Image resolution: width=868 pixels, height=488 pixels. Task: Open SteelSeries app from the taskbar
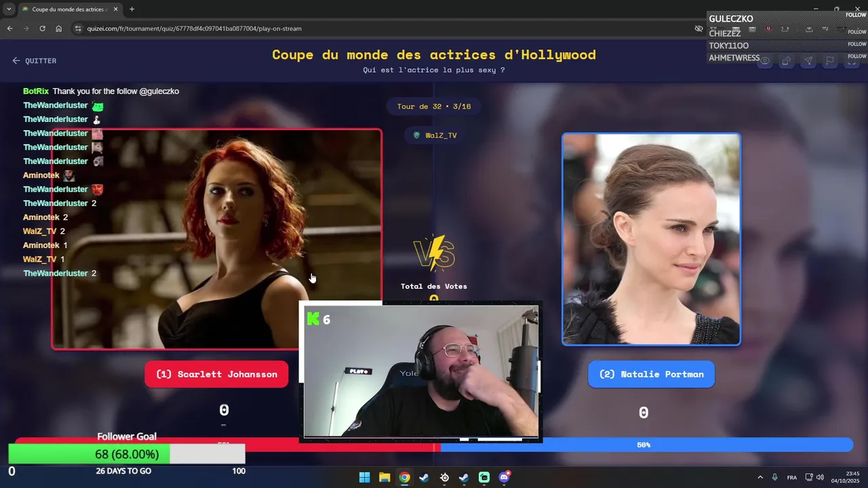pos(444,477)
